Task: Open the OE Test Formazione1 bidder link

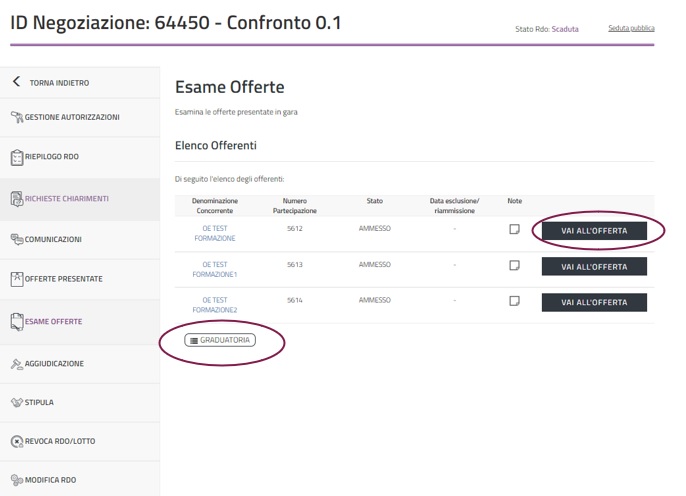Action: coord(215,269)
